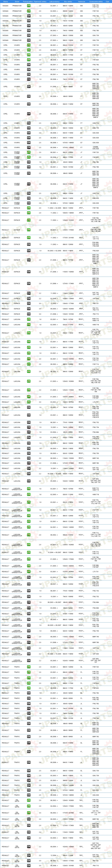The height and width of the screenshot is (868, 112).
Task: Click PB icon for Renault Espace 3.5 177kW/241KM
Action: point(29,237)
